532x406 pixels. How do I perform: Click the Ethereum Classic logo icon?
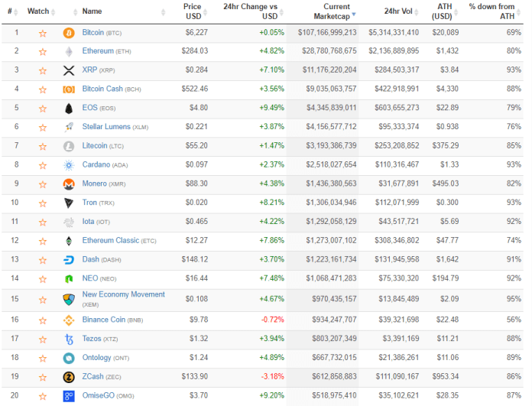pyautogui.click(x=69, y=241)
